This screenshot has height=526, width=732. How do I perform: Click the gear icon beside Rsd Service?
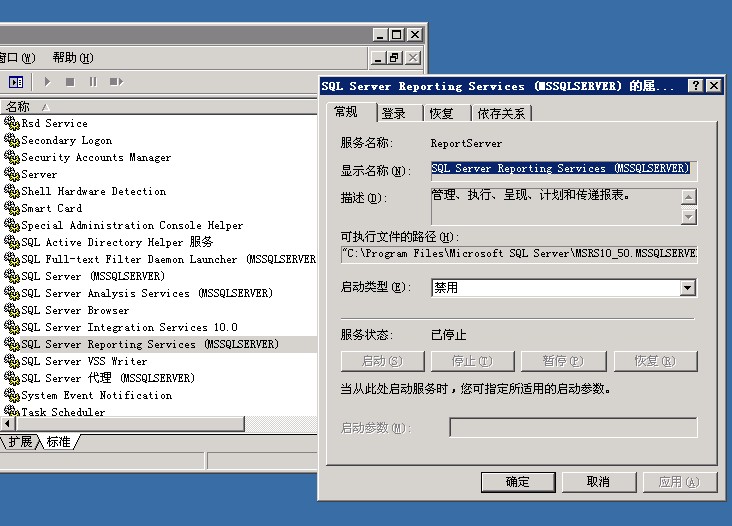point(12,123)
